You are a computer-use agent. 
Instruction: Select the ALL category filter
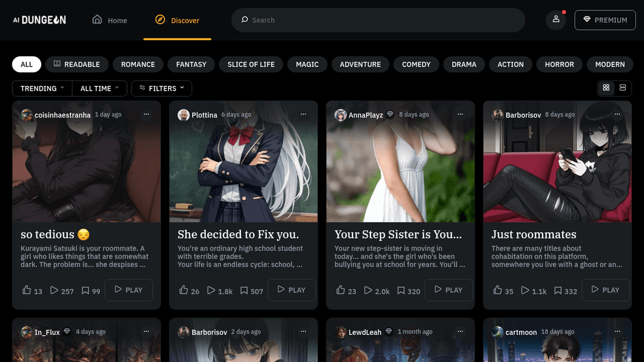pos(27,64)
